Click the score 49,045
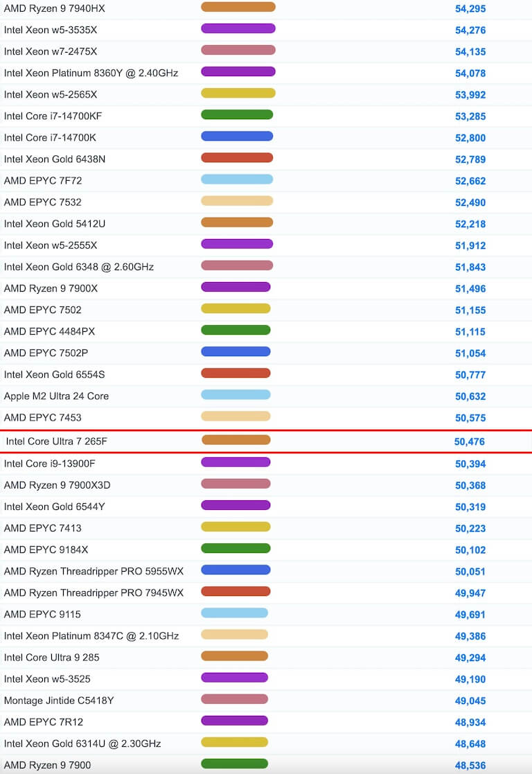 (x=470, y=701)
